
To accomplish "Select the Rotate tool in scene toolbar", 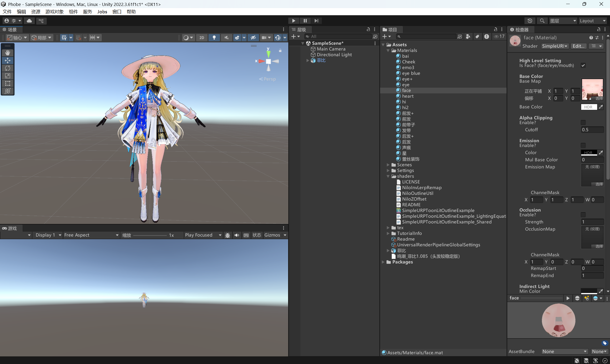I will coord(8,68).
